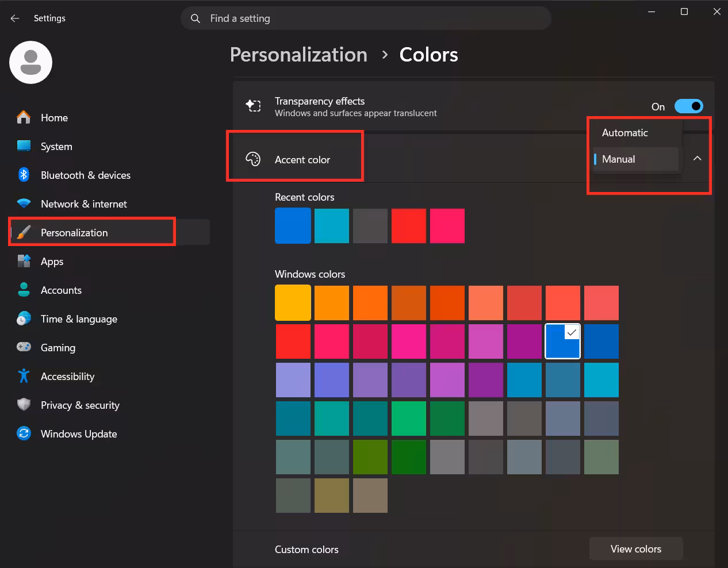Select the khaki gold swatch in last row
The image size is (728, 568).
(x=332, y=495)
